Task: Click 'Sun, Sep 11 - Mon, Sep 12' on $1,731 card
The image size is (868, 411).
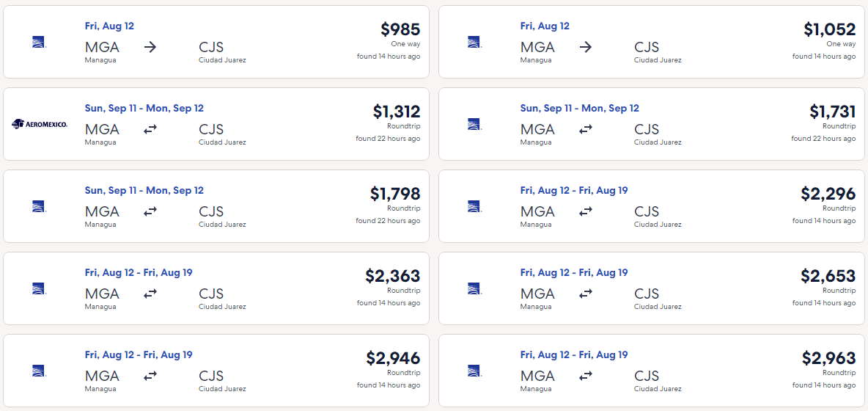Action: tap(580, 108)
